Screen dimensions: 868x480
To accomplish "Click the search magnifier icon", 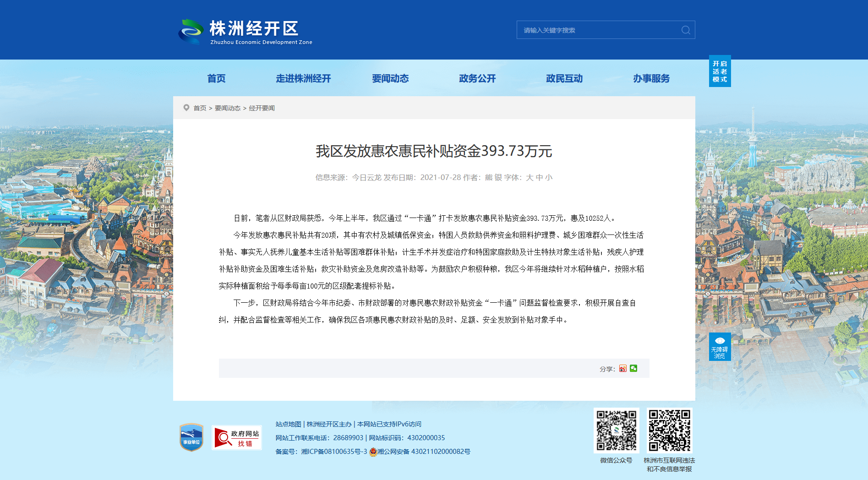I will coord(686,30).
